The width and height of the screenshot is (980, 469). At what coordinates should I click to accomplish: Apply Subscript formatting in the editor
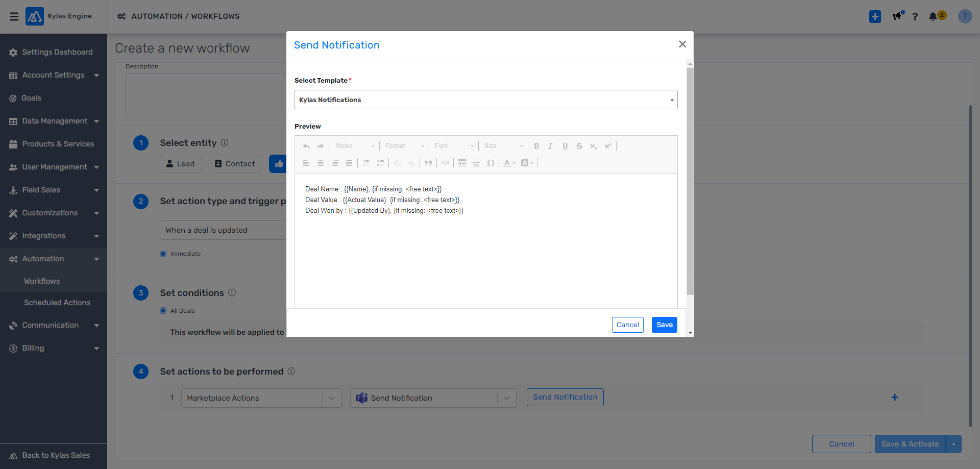[594, 146]
